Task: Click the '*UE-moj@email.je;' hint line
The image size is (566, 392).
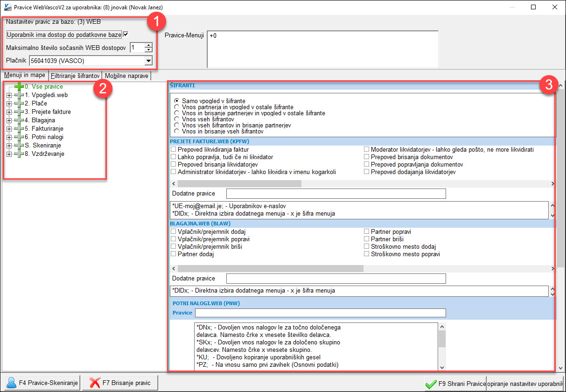Action: (230, 206)
